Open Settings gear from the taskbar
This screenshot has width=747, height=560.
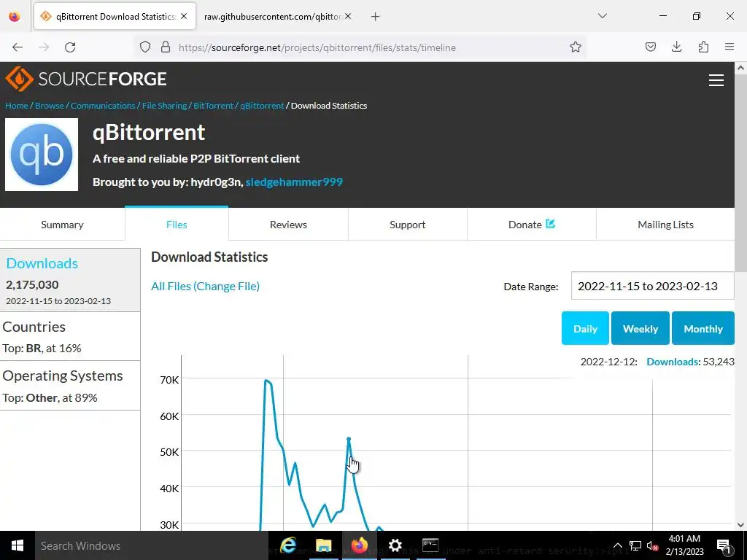(395, 545)
